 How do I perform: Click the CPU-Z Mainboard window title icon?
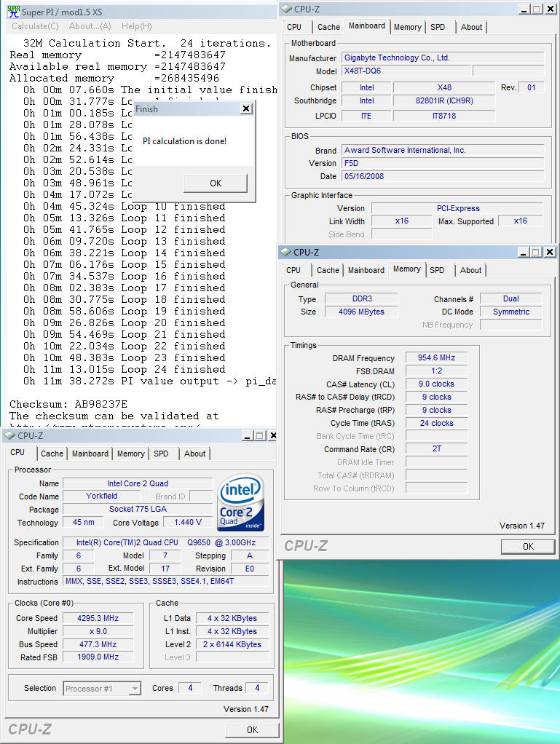pos(286,9)
